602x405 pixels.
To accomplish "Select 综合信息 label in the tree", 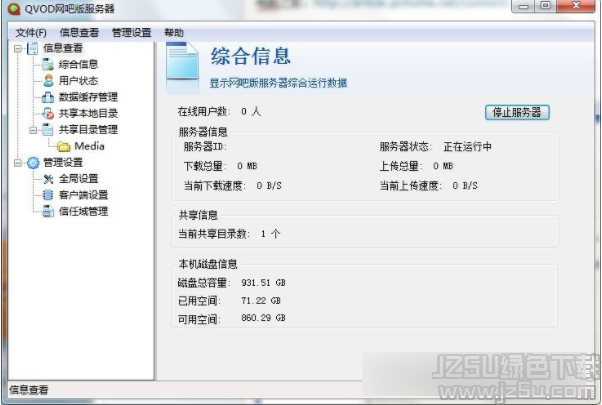I will [78, 64].
